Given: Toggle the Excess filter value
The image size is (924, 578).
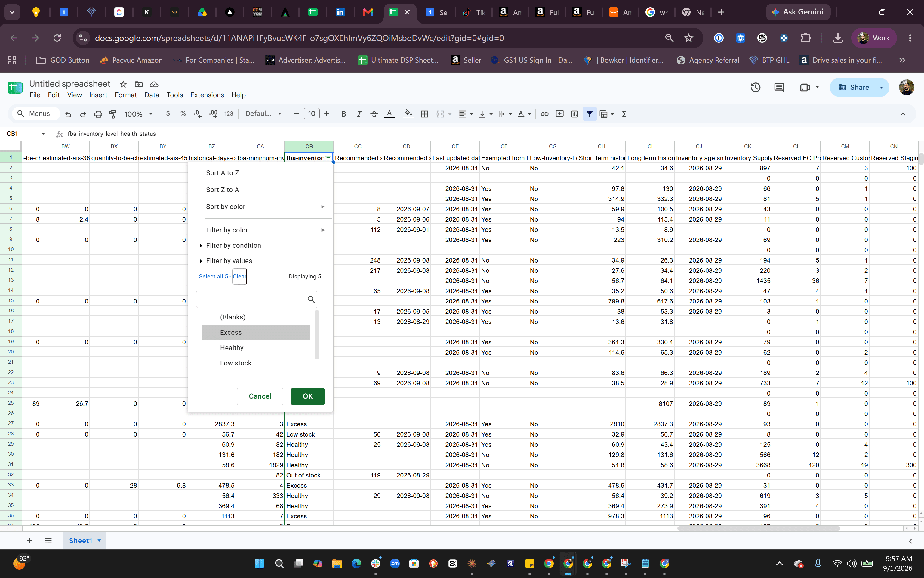Looking at the screenshot, I should (255, 332).
